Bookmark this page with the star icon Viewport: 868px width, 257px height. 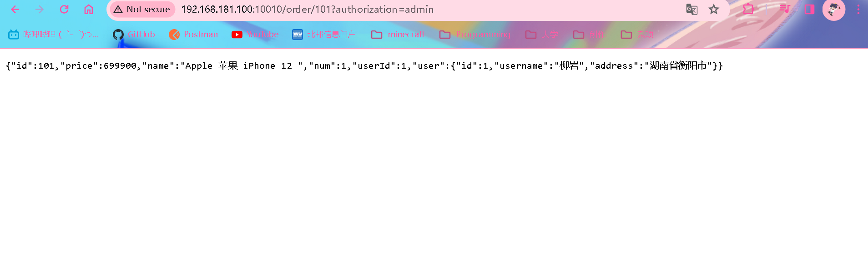(714, 9)
